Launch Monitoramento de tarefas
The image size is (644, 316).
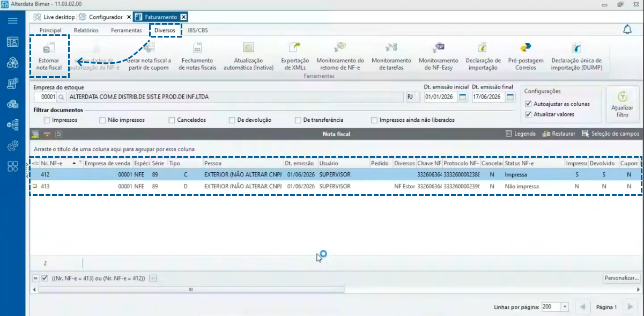(x=391, y=56)
